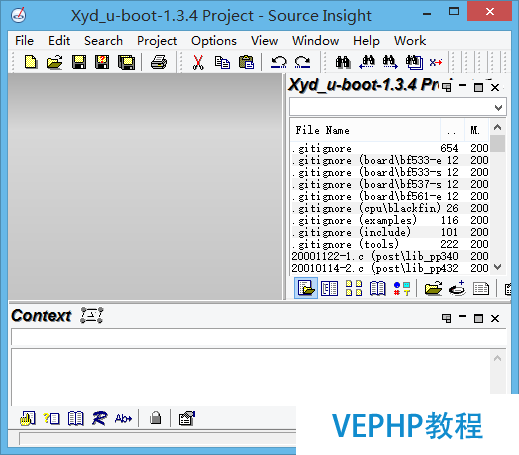Open the Search menu

click(x=103, y=41)
